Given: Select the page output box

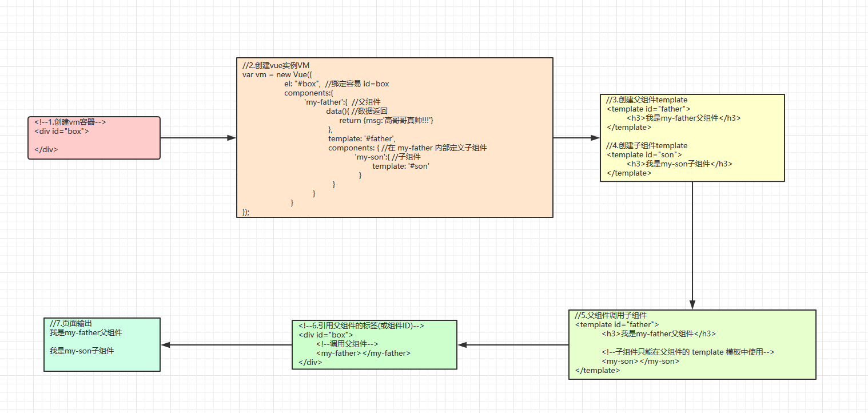Looking at the screenshot, I should click(x=102, y=344).
